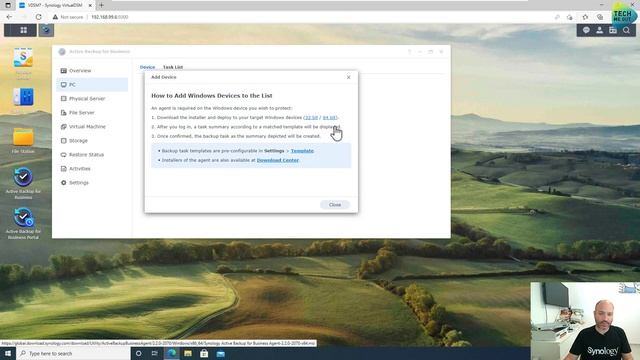Open File Station from the desktop
Screen dimensions: 640x360
point(23,137)
